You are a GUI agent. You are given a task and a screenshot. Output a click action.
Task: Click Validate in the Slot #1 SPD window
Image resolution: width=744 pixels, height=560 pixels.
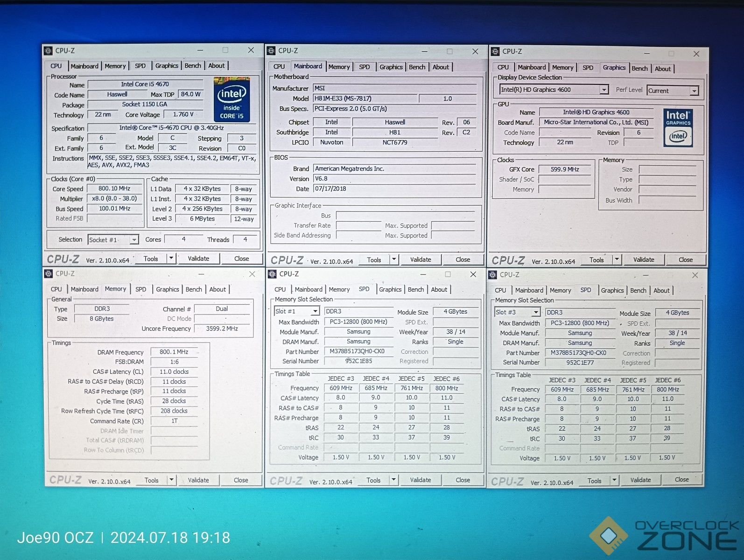pos(421,480)
